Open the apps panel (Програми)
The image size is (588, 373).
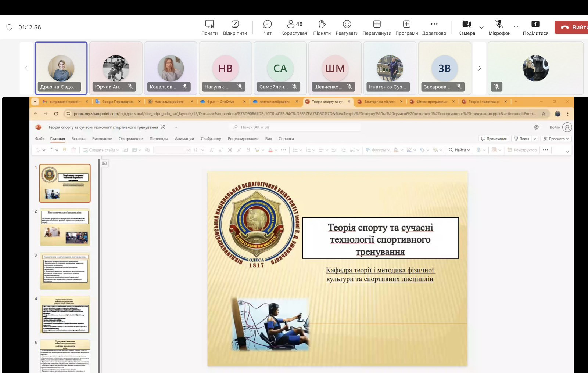click(406, 28)
